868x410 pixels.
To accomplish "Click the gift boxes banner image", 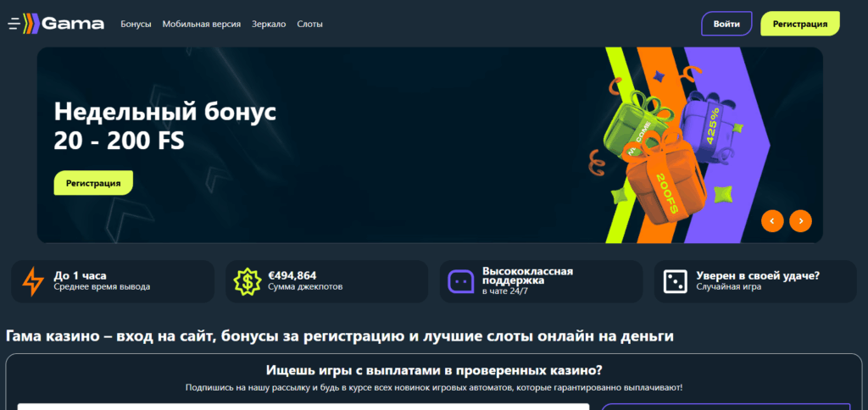I will (681, 145).
